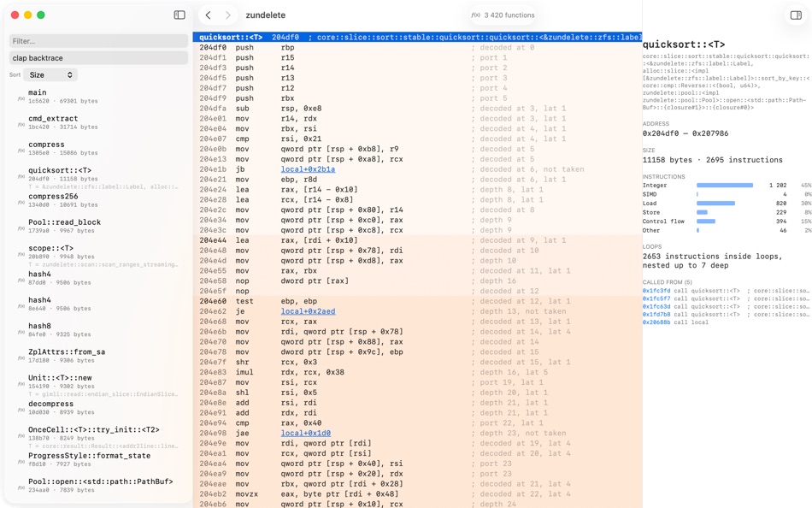Select hash4 at address 87dd0
Screen dimensions: 812x508
pyautogui.click(x=98, y=278)
